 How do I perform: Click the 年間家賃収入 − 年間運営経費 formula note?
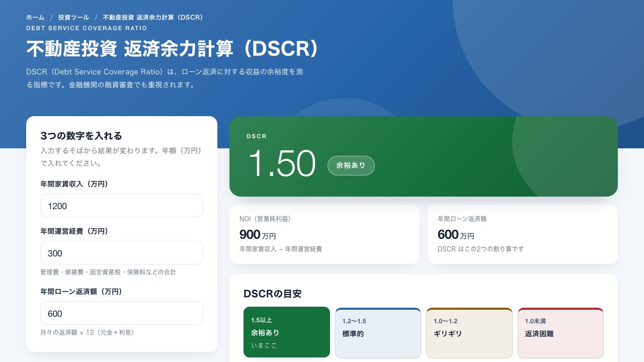click(281, 249)
